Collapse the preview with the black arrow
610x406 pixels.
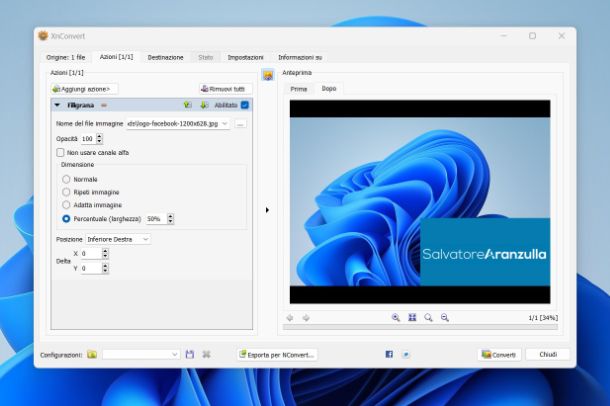click(267, 210)
